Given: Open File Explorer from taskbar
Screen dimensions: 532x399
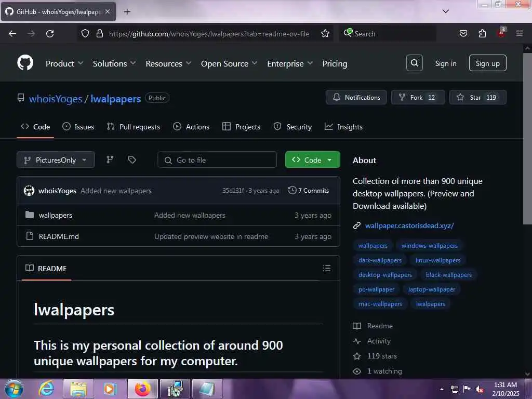Looking at the screenshot, I should click(78, 389).
